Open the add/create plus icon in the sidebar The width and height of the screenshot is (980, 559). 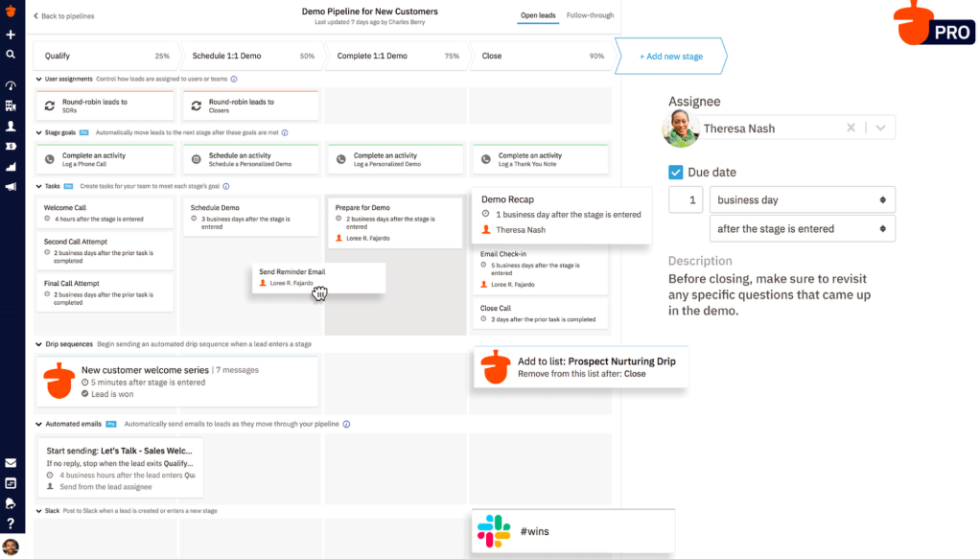10,33
